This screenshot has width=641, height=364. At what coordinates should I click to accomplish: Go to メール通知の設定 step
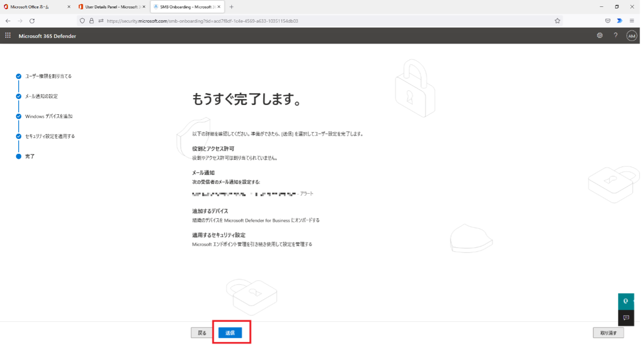click(41, 97)
